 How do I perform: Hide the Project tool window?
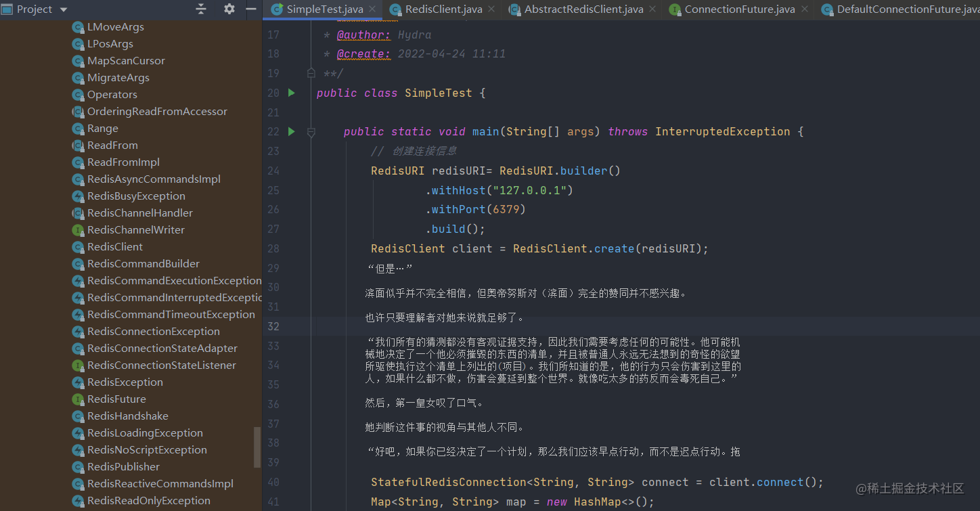[251, 9]
